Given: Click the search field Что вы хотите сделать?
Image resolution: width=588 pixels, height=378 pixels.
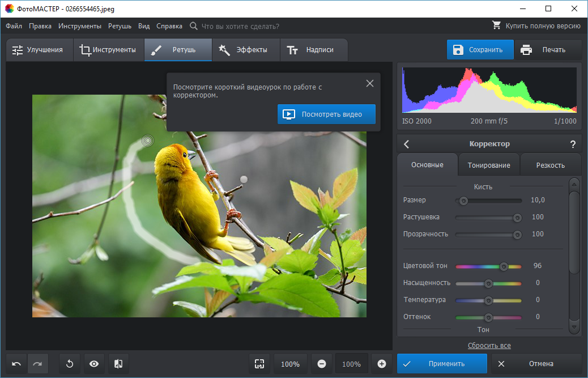Looking at the screenshot, I should pos(240,26).
